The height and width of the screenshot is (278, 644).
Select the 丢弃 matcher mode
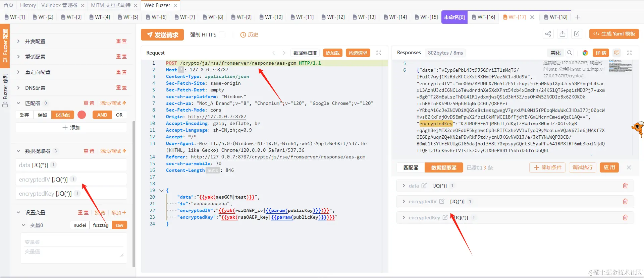click(24, 115)
